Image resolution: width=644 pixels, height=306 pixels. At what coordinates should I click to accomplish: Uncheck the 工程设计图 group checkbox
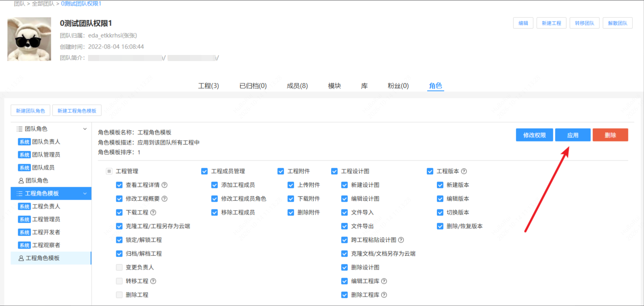(334, 171)
